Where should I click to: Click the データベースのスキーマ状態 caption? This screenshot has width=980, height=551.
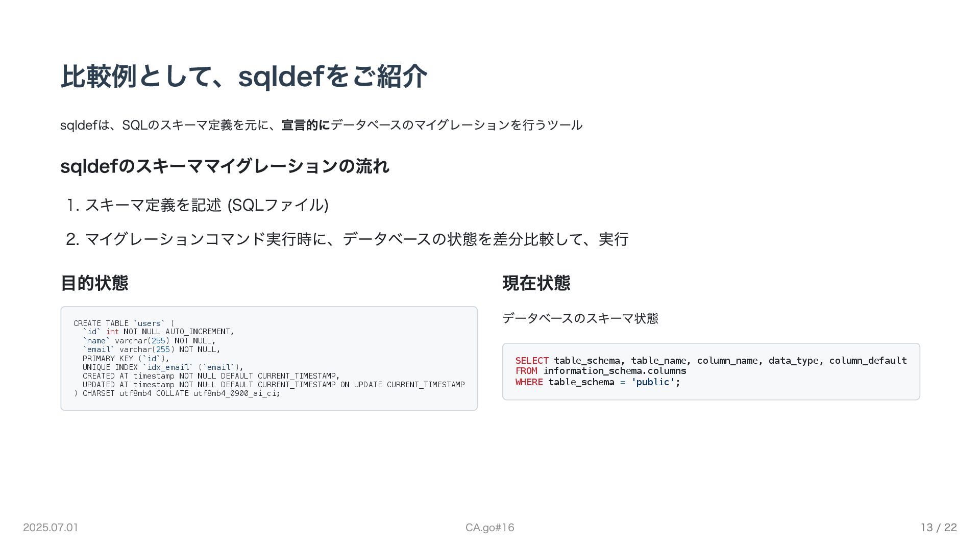pos(580,318)
